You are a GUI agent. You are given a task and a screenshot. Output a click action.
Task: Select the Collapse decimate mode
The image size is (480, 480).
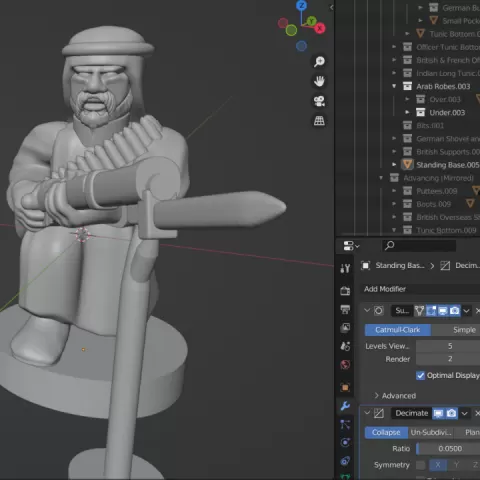(386, 432)
